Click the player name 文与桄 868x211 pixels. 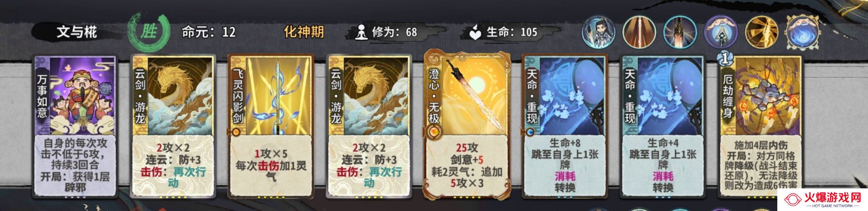click(77, 32)
